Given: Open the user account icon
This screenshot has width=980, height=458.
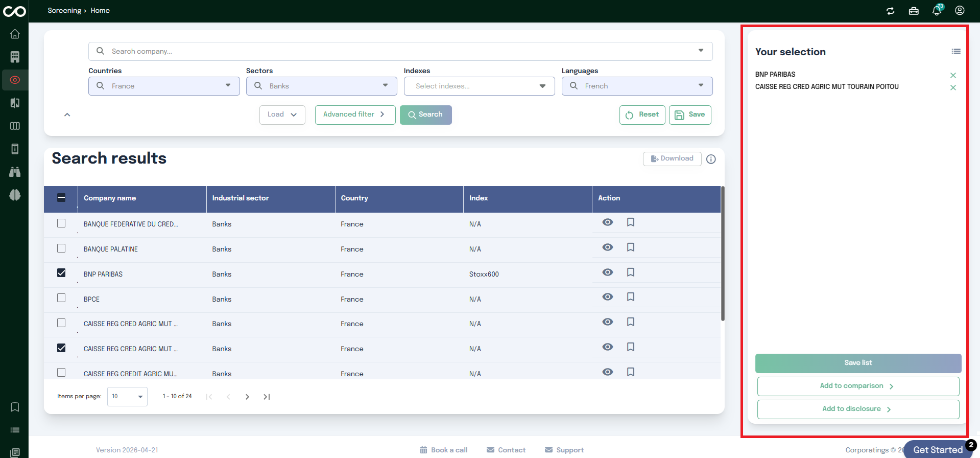Looking at the screenshot, I should 960,11.
